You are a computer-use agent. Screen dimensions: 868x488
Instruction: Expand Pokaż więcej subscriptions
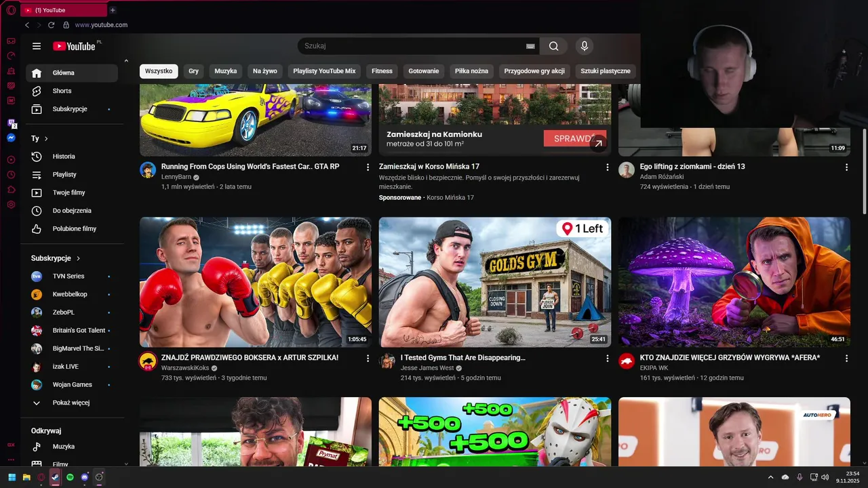(72, 403)
